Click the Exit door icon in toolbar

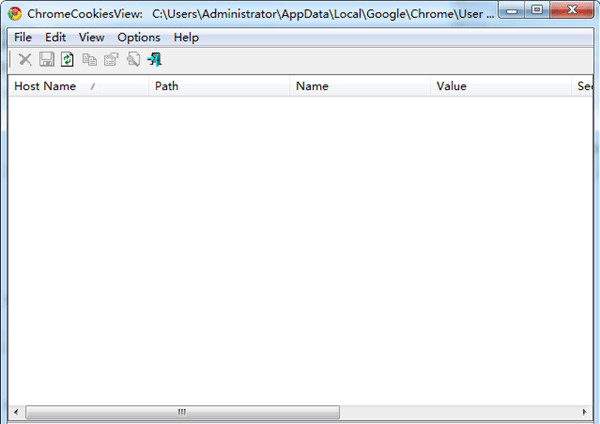(155, 60)
